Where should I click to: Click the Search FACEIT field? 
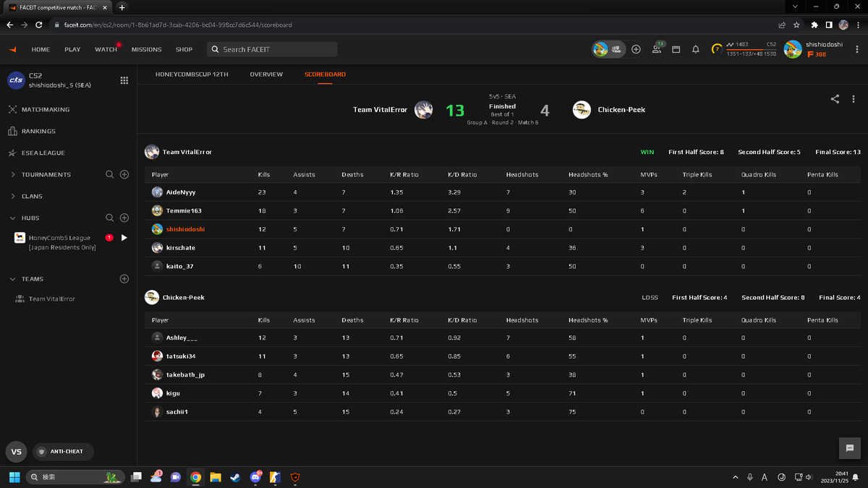point(272,49)
